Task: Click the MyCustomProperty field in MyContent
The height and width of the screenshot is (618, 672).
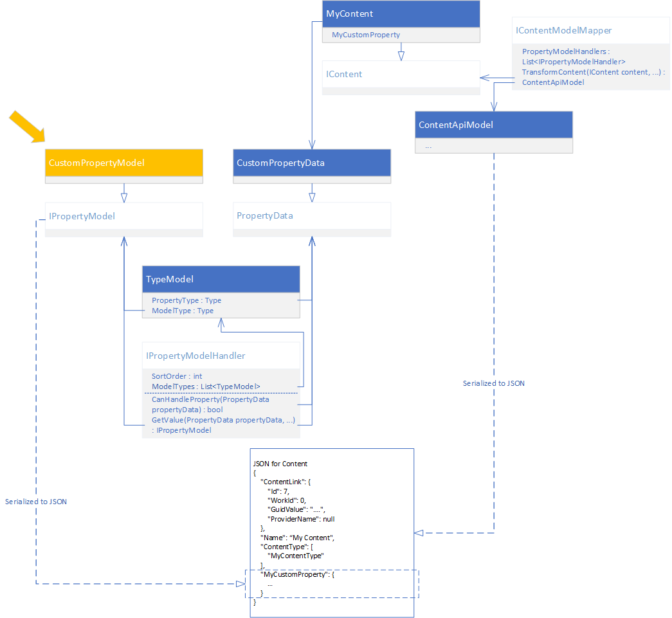Action: click(x=366, y=35)
